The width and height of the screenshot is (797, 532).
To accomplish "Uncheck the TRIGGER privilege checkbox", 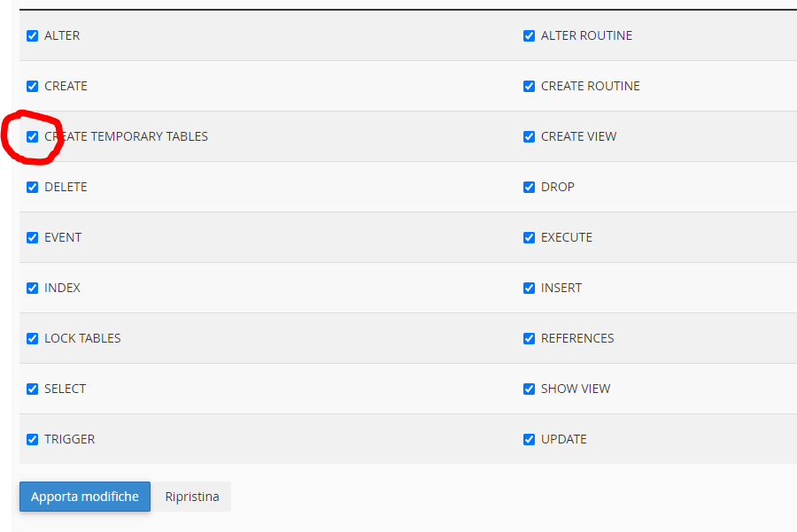I will pyautogui.click(x=33, y=440).
